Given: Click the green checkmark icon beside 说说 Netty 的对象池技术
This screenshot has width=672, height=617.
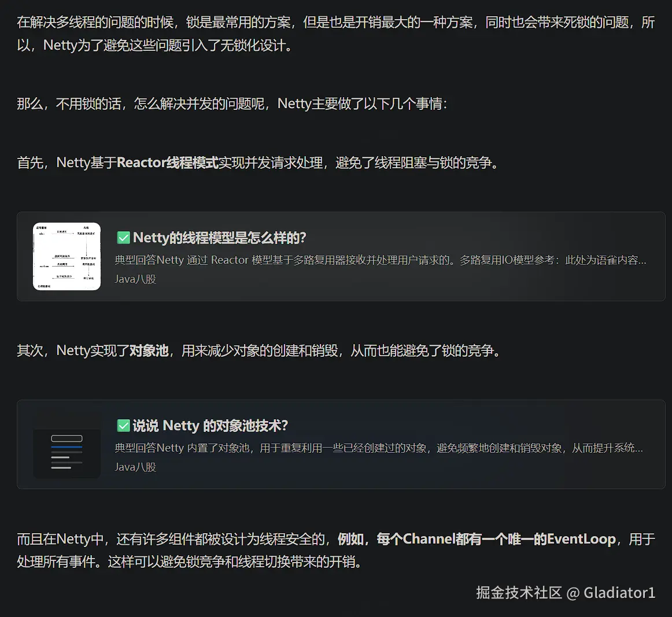Looking at the screenshot, I should click(x=123, y=426).
